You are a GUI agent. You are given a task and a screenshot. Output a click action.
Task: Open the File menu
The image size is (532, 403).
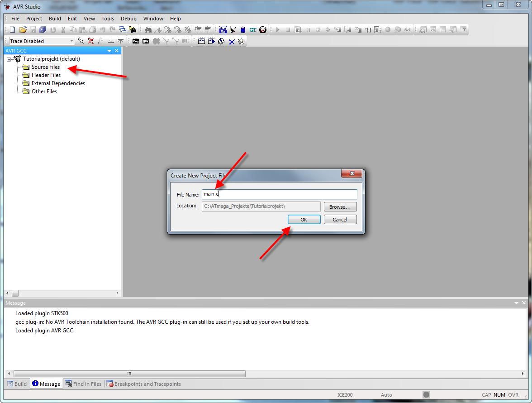[x=15, y=19]
